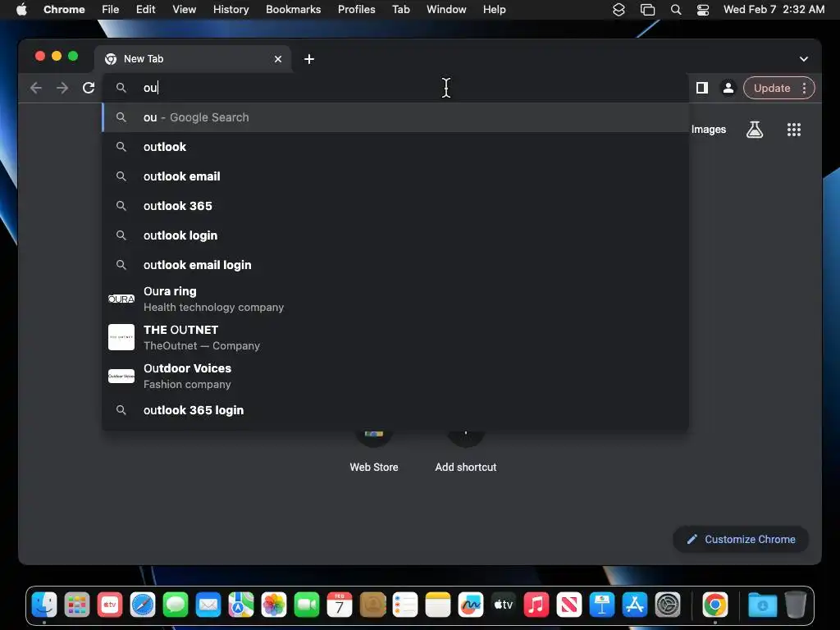Open Safari from the Dock

pos(143,605)
